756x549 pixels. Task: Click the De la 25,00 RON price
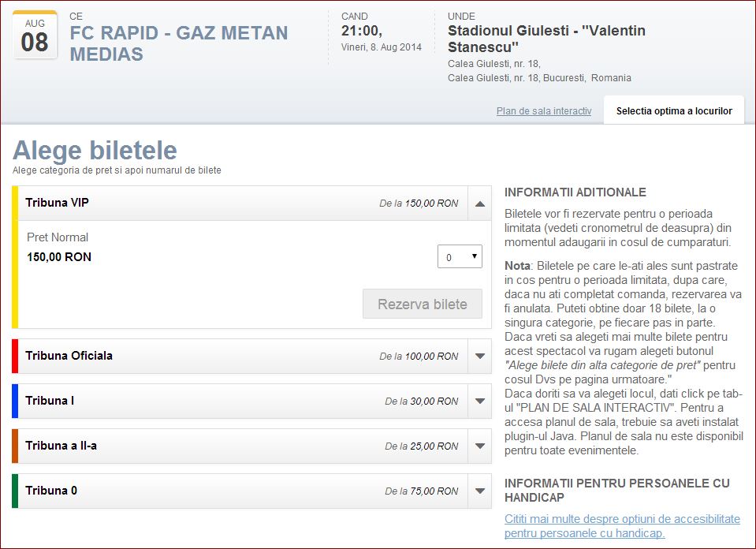click(422, 446)
